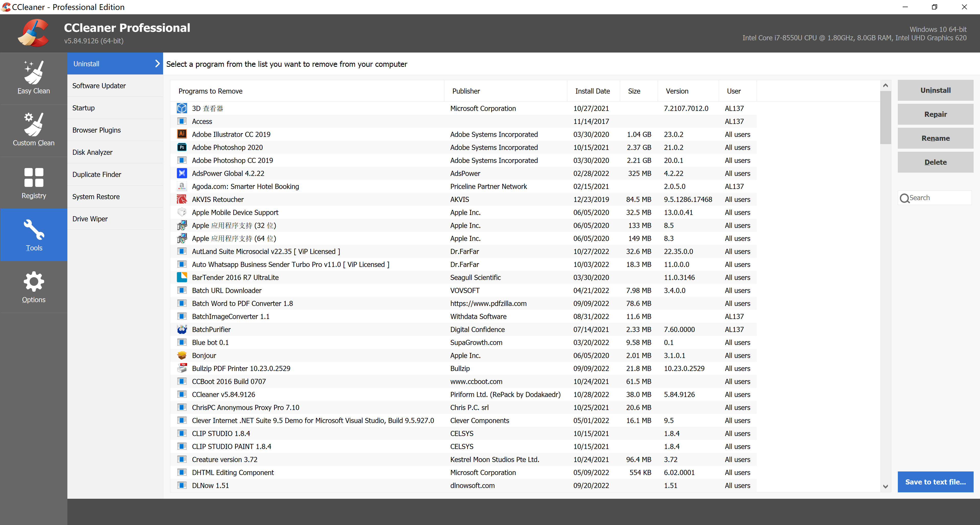Image resolution: width=980 pixels, height=525 pixels.
Task: Open Software Updater tool
Action: click(x=115, y=85)
